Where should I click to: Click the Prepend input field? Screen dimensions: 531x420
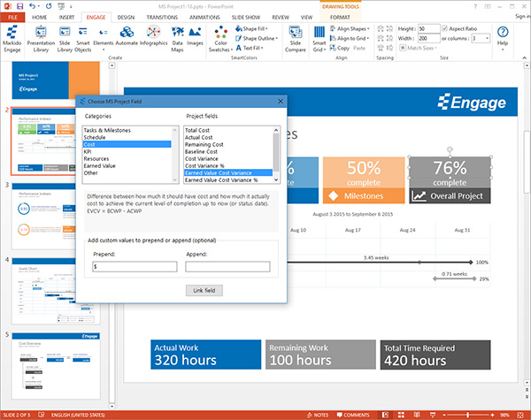point(135,267)
